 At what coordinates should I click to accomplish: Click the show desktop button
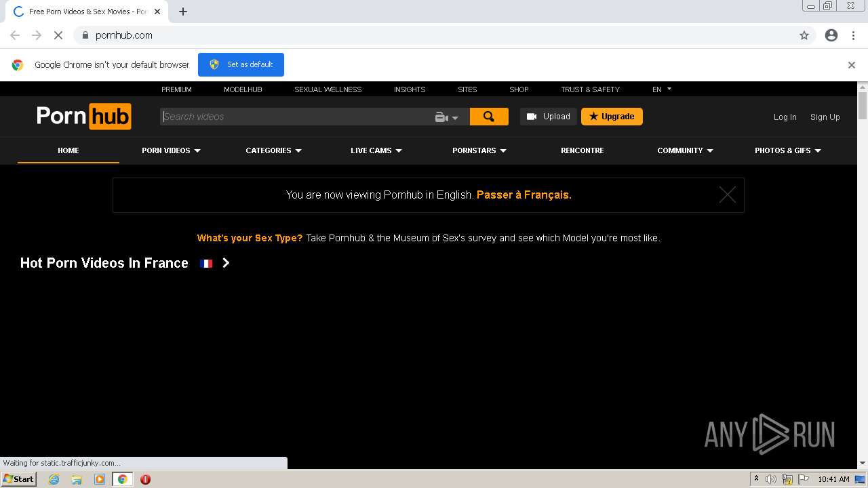861,479
